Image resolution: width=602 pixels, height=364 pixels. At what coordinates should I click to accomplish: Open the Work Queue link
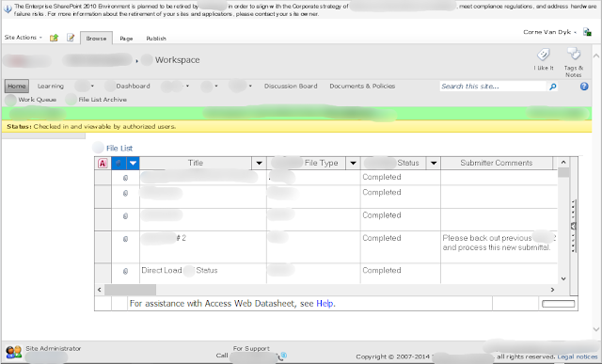pyautogui.click(x=38, y=100)
